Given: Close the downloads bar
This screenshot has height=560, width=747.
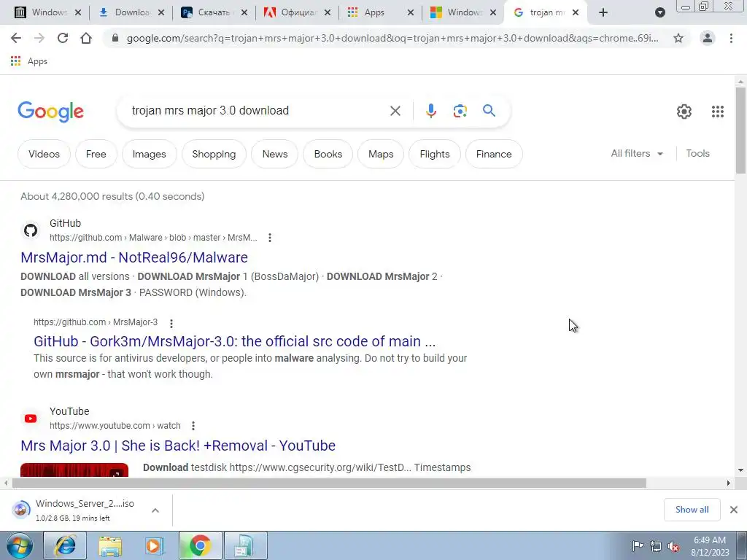Looking at the screenshot, I should pyautogui.click(x=734, y=510).
